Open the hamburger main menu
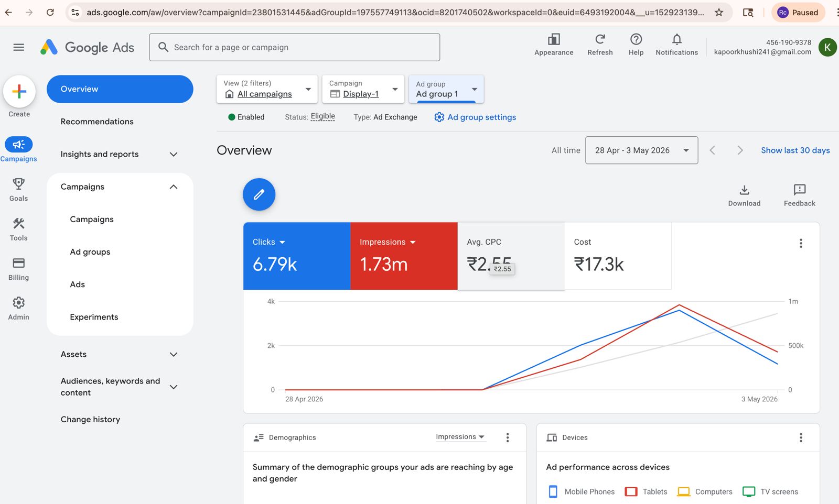The height and width of the screenshot is (504, 839). pos(19,47)
